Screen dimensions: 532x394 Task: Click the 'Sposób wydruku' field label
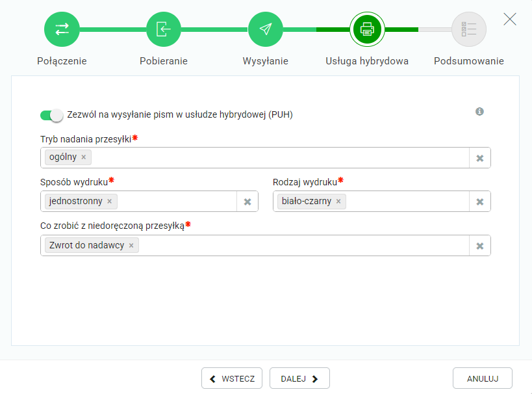[74, 183]
